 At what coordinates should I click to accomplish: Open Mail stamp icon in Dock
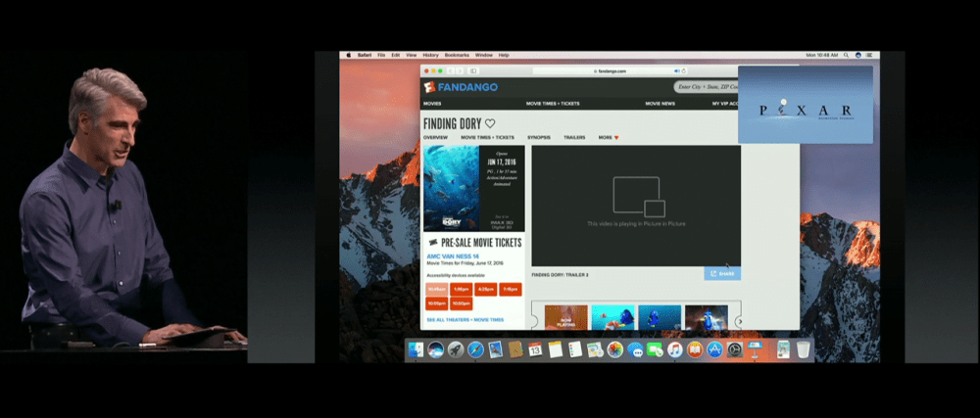click(496, 350)
